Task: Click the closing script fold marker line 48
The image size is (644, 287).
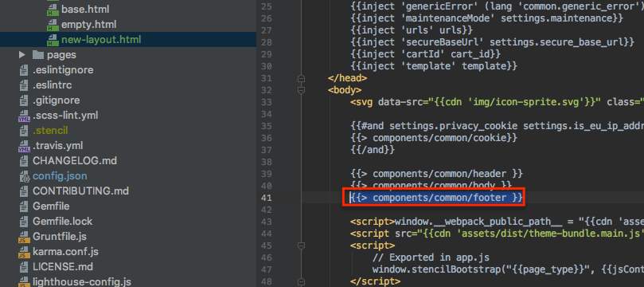Action: click(x=302, y=281)
